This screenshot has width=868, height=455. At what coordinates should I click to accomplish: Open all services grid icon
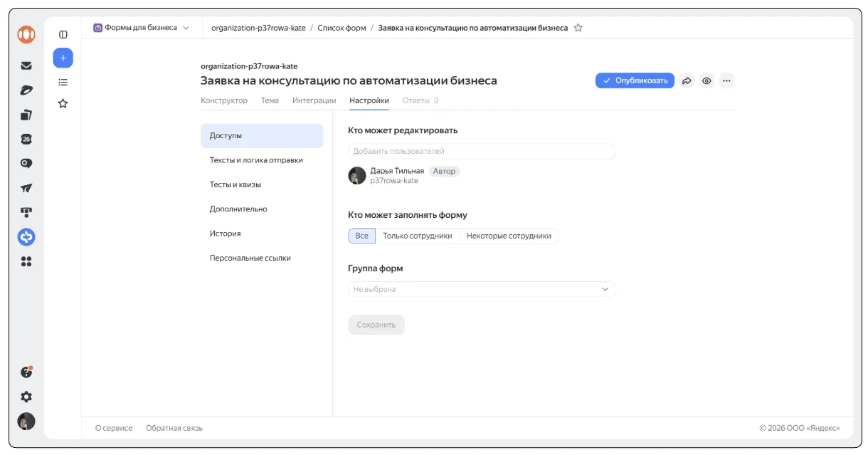tap(26, 261)
